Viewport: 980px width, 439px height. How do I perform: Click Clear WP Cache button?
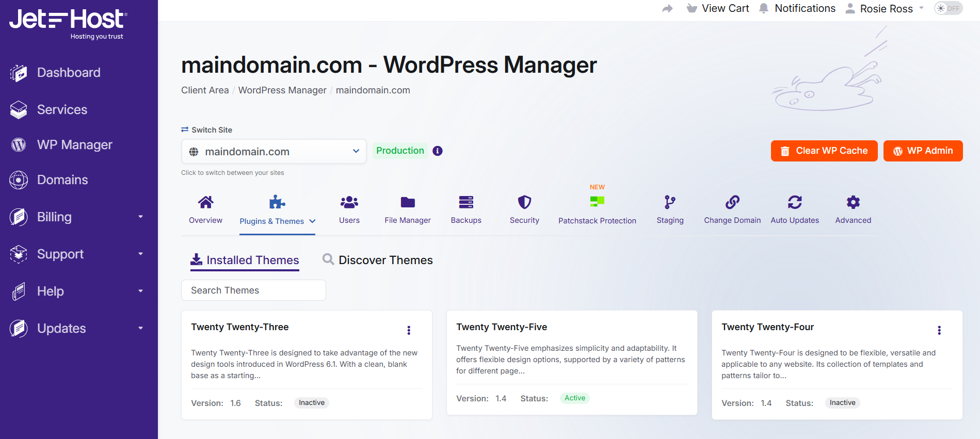coord(824,151)
